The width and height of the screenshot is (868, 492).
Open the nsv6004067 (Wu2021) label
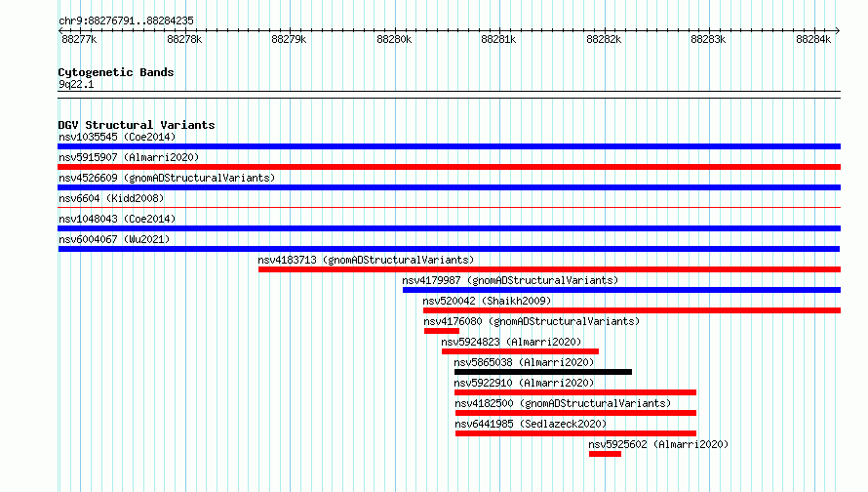click(114, 239)
